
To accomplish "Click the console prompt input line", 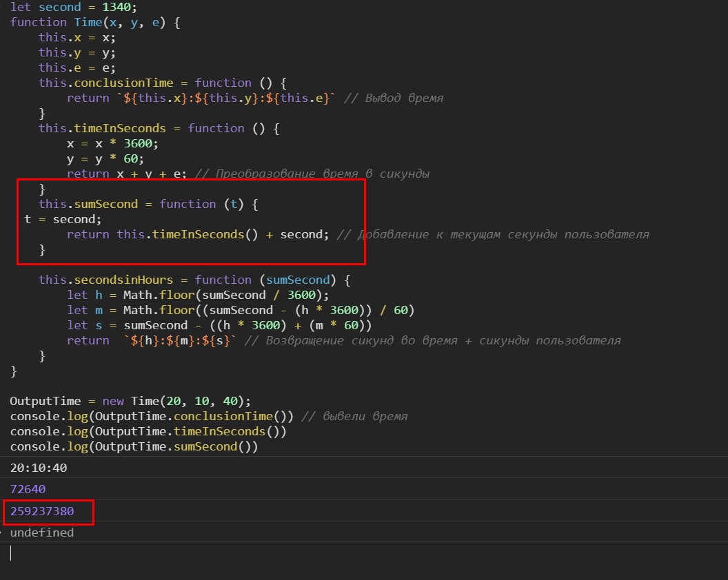I will point(364,553).
